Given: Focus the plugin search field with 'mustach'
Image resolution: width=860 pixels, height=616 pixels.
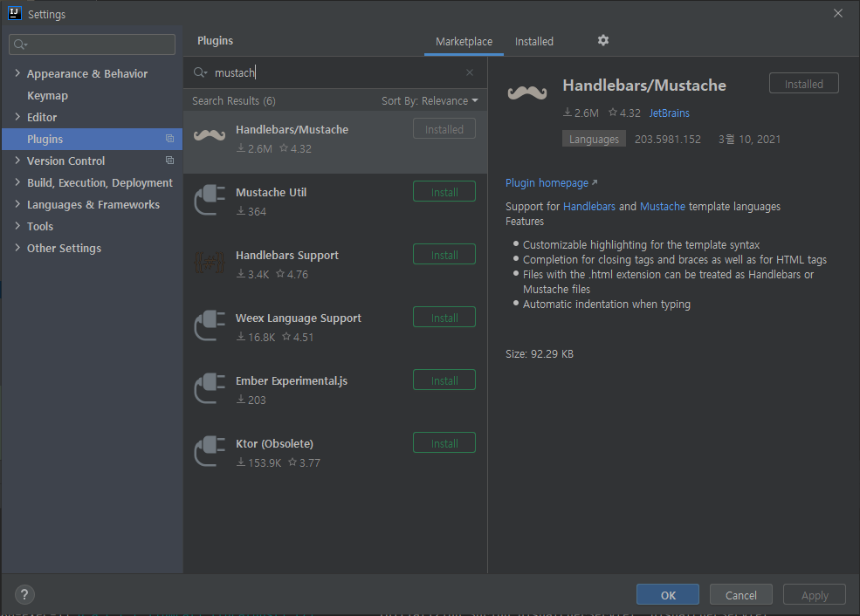Looking at the screenshot, I should (334, 72).
